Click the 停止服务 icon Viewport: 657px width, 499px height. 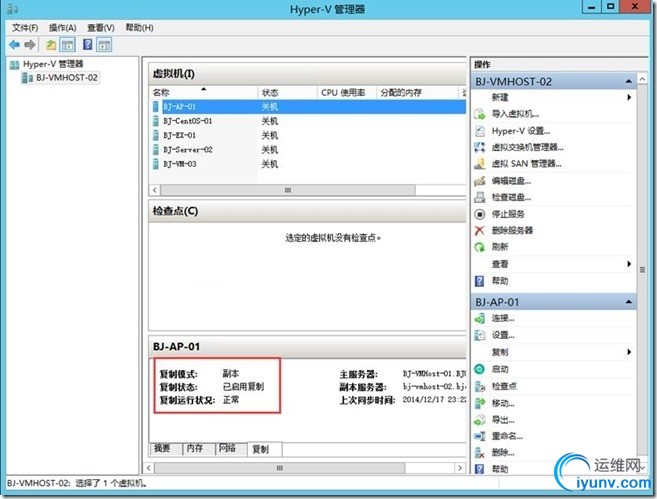tap(480, 214)
